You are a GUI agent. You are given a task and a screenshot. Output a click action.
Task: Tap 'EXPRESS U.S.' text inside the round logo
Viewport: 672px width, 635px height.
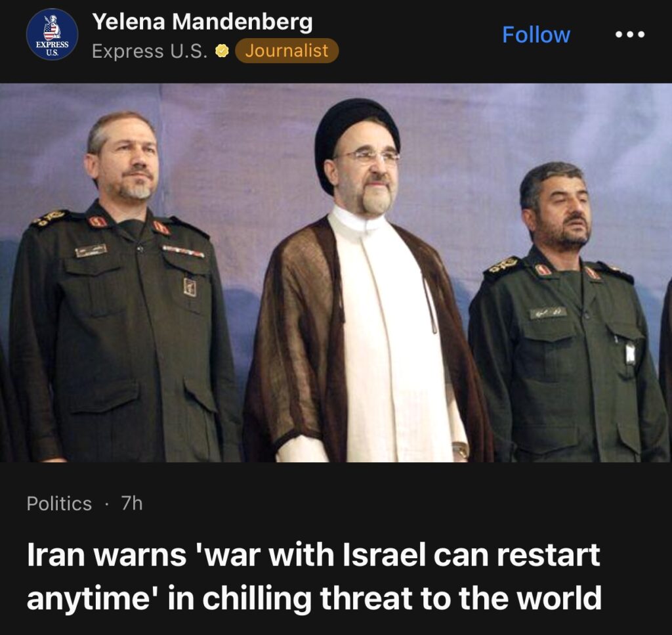pyautogui.click(x=52, y=47)
